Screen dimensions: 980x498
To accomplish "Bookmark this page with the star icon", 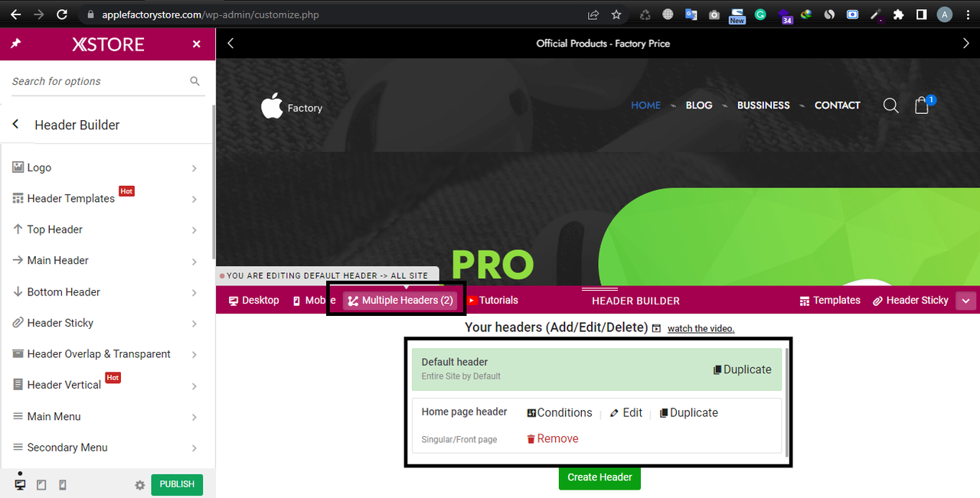I will [x=616, y=15].
